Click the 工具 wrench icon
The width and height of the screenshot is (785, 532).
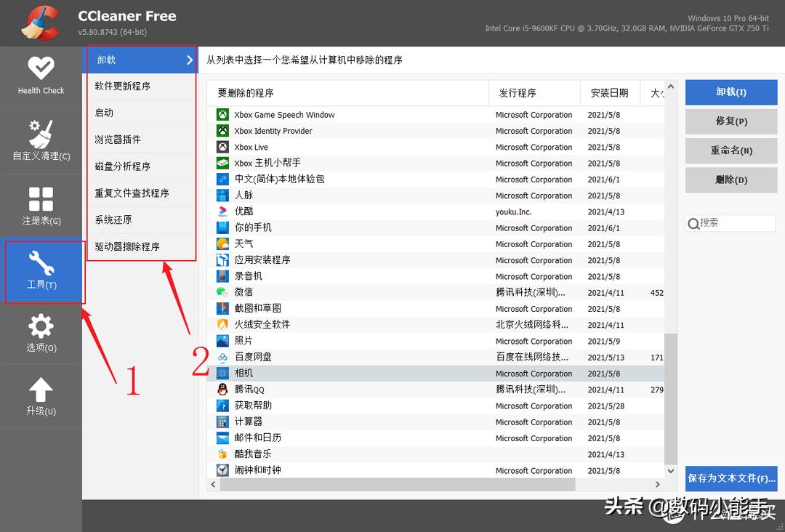[41, 270]
